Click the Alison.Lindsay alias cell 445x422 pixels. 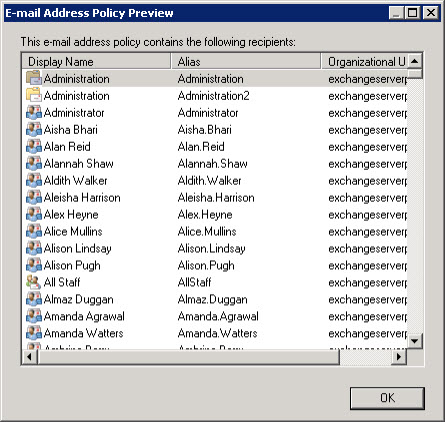(x=212, y=249)
